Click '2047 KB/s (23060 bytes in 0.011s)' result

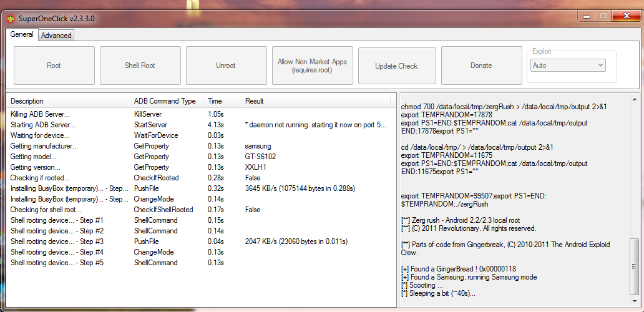pos(296,241)
